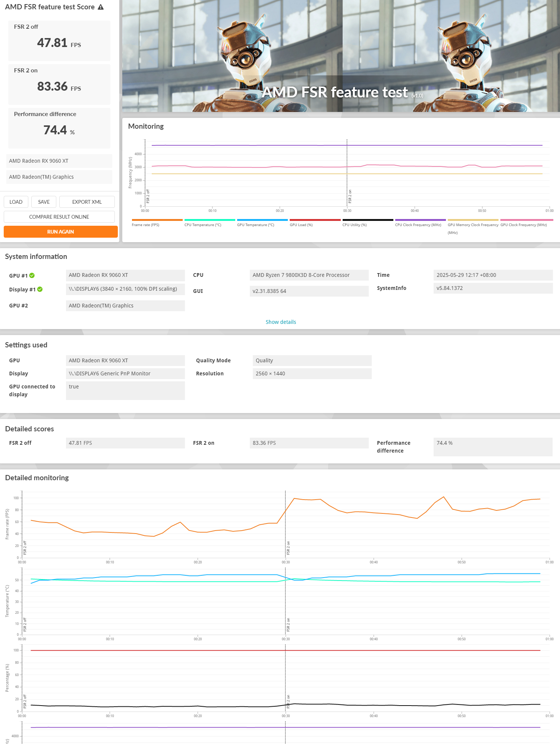Select AMD Radeon(TM) Graphics in score panel
This screenshot has height=744, width=560.
pos(59,177)
